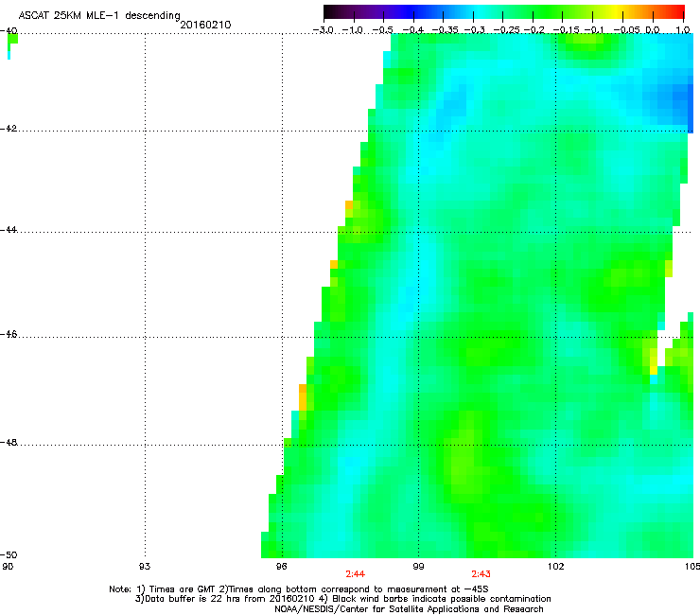This screenshot has height=615, width=700.
Task: Click the colorbar label -0.3
Action: pyautogui.click(x=474, y=30)
